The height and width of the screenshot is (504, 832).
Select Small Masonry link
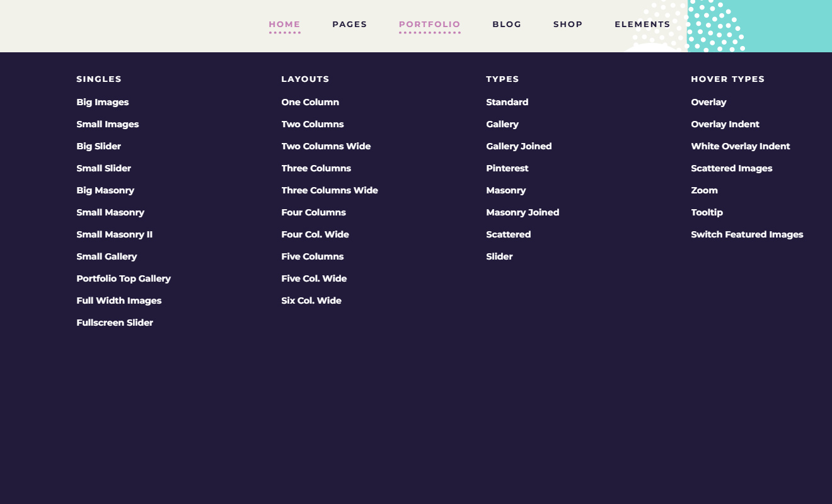[x=110, y=212]
